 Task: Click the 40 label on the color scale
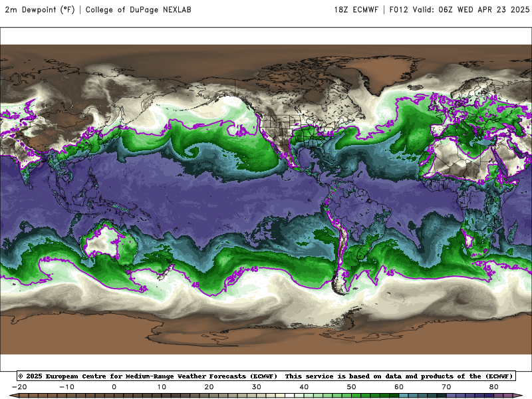pyautogui.click(x=304, y=387)
